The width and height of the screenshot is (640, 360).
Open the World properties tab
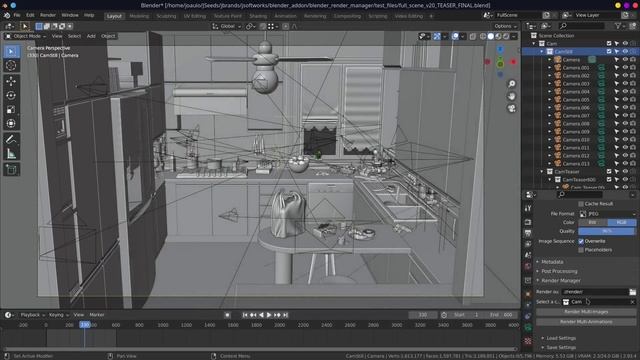tap(528, 267)
